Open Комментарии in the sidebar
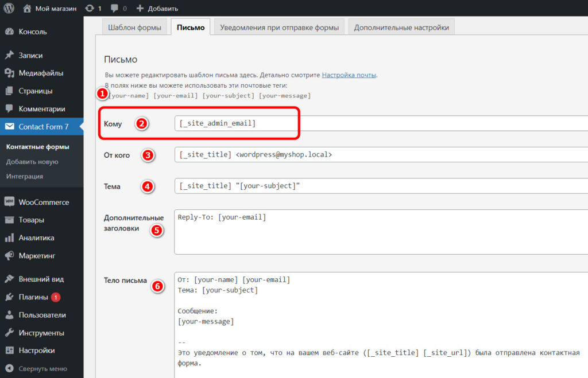This screenshot has width=588, height=378. 41,108
